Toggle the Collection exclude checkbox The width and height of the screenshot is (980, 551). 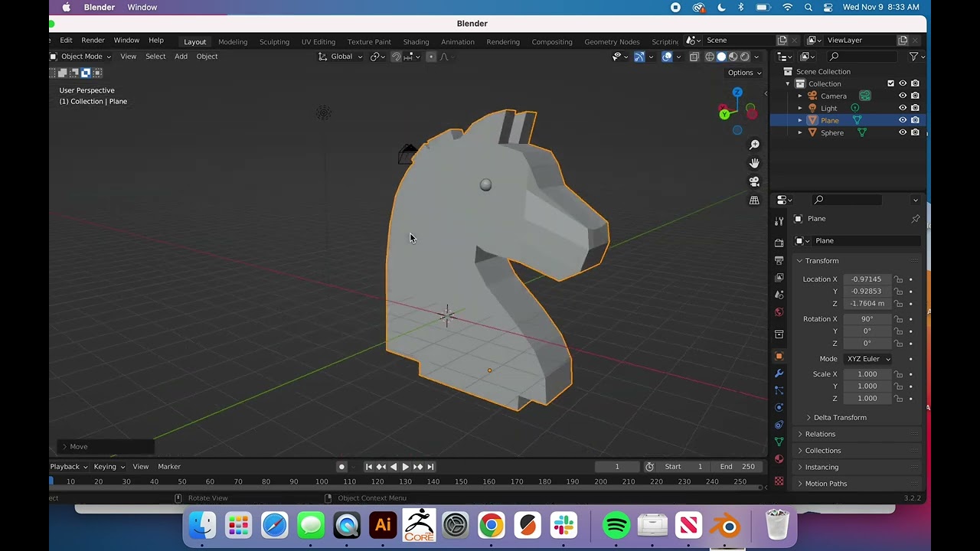[x=890, y=83]
